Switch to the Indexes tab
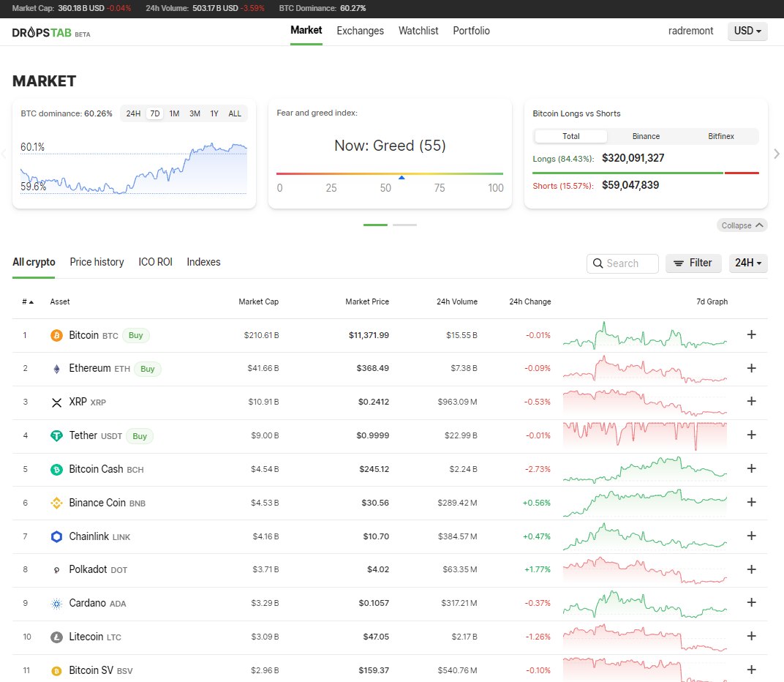This screenshot has width=784, height=682. coord(203,262)
